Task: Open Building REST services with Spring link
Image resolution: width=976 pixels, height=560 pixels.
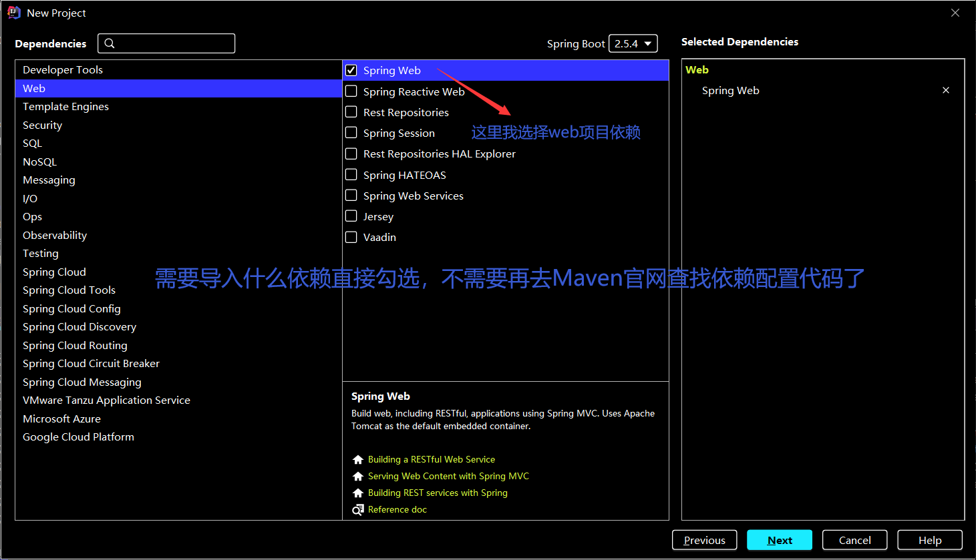Action: [x=438, y=493]
